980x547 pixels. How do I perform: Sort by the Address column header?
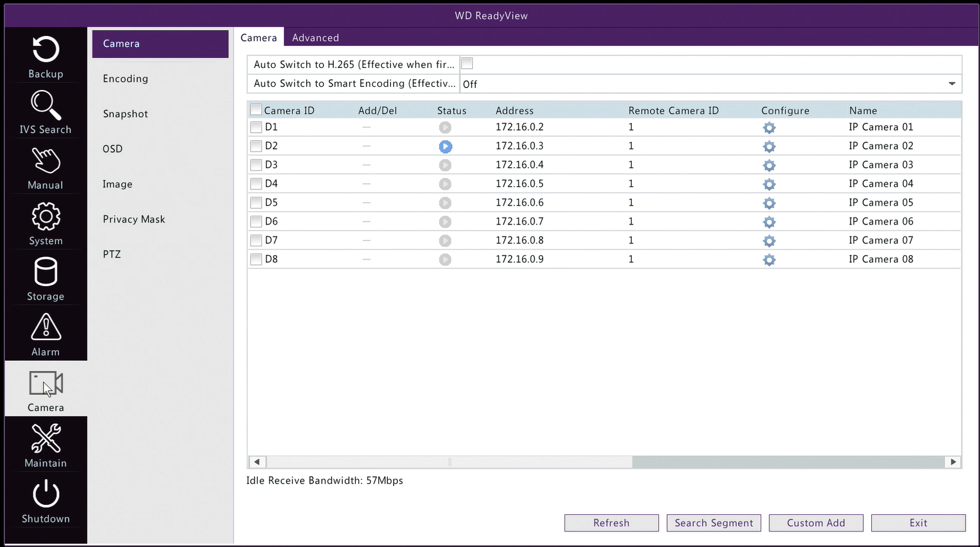tap(514, 111)
